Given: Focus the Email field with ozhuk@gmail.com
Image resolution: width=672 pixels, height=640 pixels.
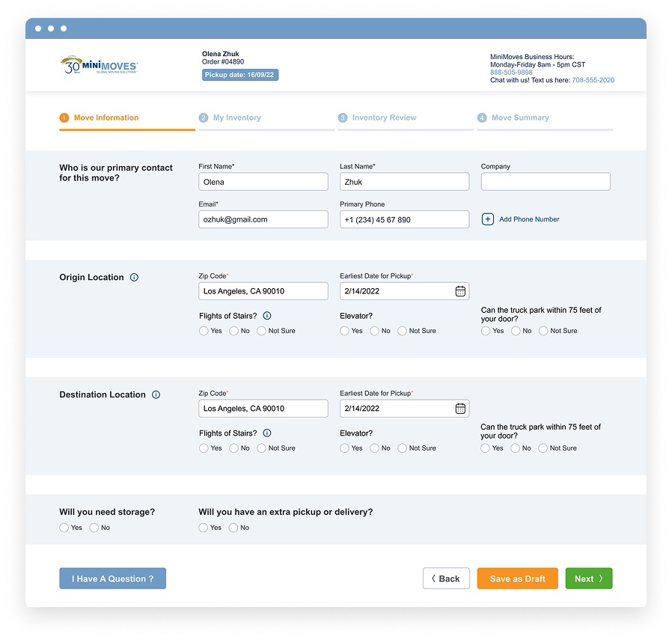Looking at the screenshot, I should pyautogui.click(x=263, y=219).
